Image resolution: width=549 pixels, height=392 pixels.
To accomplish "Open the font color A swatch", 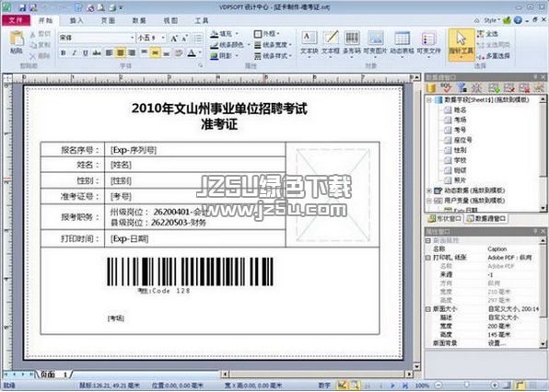I will click(192, 53).
